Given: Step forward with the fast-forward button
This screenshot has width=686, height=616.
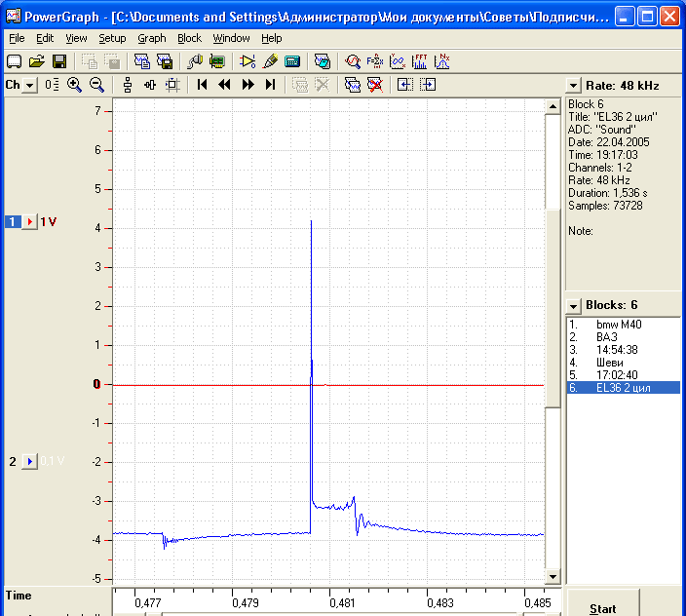Looking at the screenshot, I should (x=248, y=85).
